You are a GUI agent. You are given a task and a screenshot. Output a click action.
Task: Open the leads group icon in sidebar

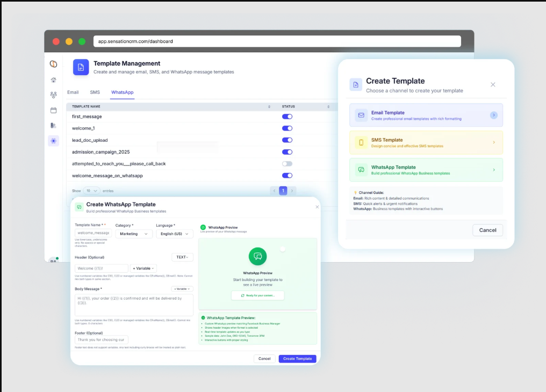[x=53, y=95]
